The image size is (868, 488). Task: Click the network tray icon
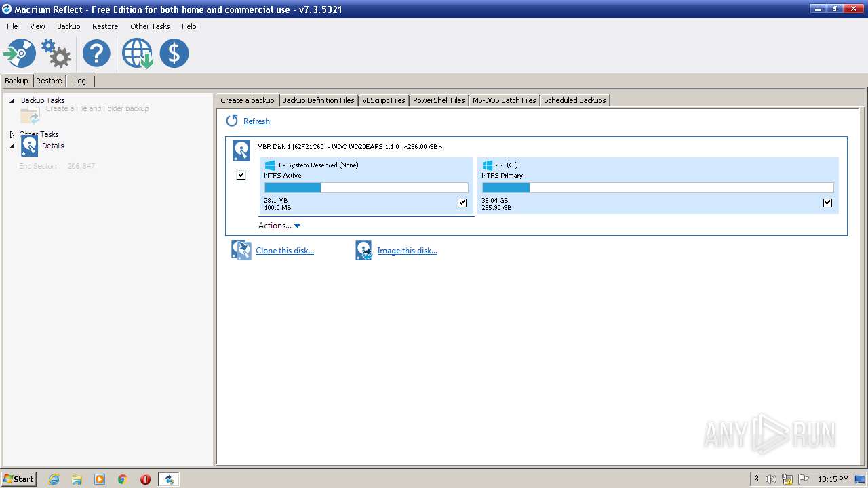point(787,479)
